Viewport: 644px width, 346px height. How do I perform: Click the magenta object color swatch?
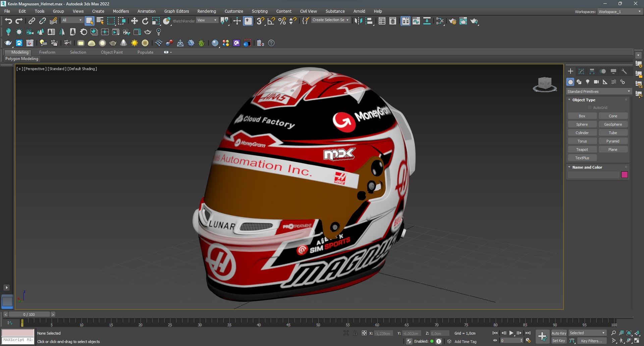(624, 175)
